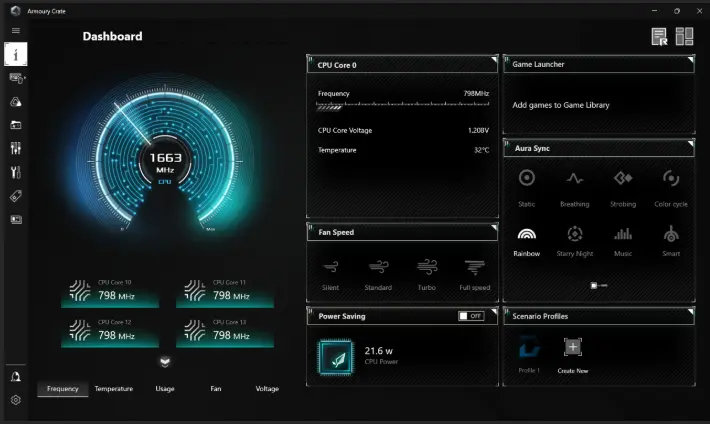710x424 pixels.
Task: Set fan speed to Turbo
Action: [427, 267]
